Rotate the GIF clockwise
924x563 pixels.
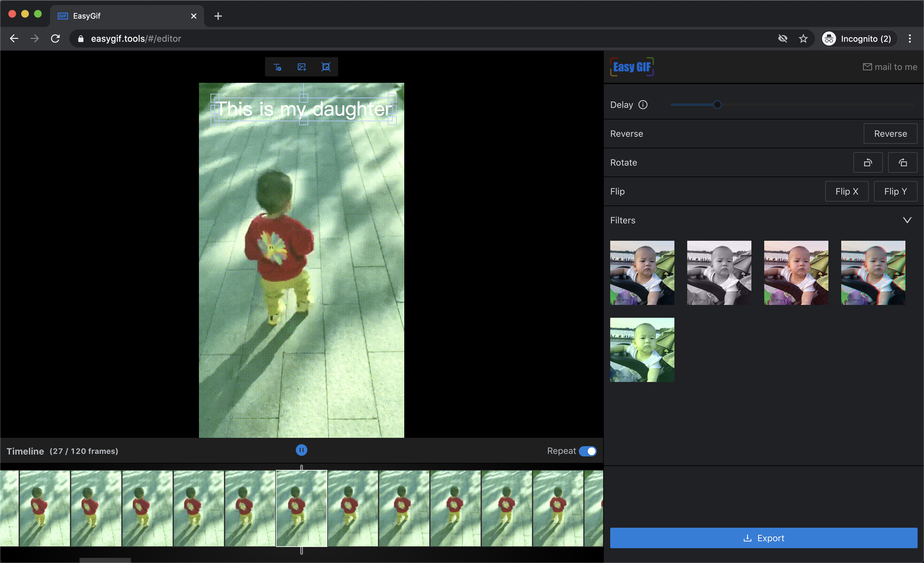pyautogui.click(x=903, y=162)
